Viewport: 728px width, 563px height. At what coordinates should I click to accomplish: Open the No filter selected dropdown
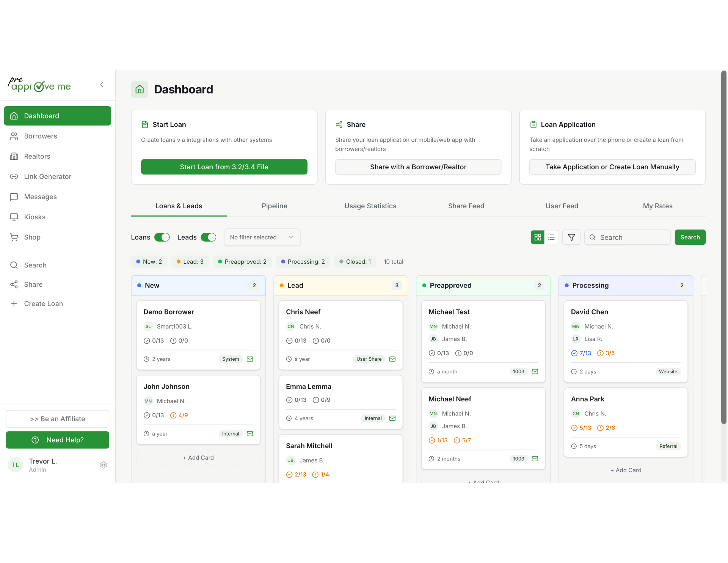[x=262, y=237]
